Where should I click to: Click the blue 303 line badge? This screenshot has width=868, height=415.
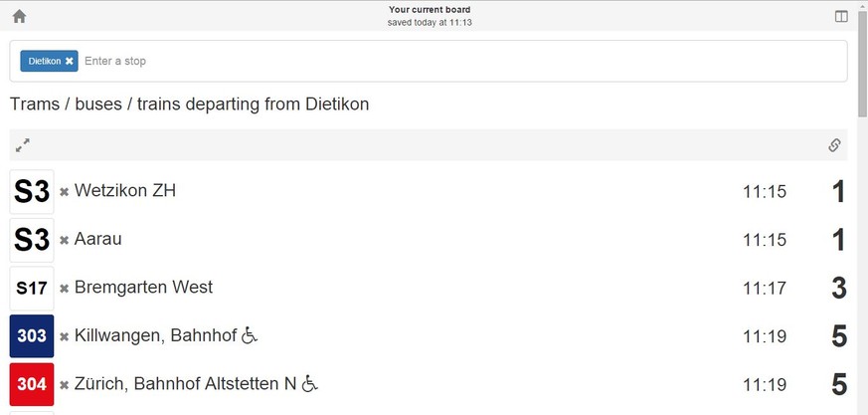[x=32, y=336]
